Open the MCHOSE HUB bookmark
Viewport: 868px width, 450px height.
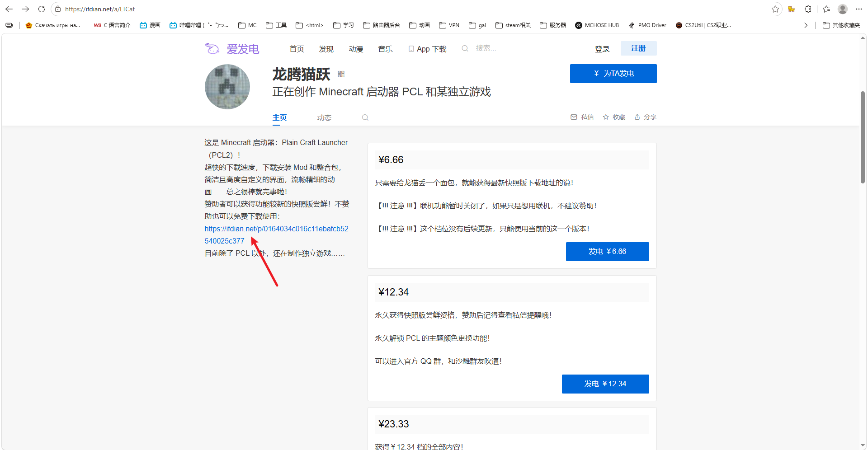[597, 25]
